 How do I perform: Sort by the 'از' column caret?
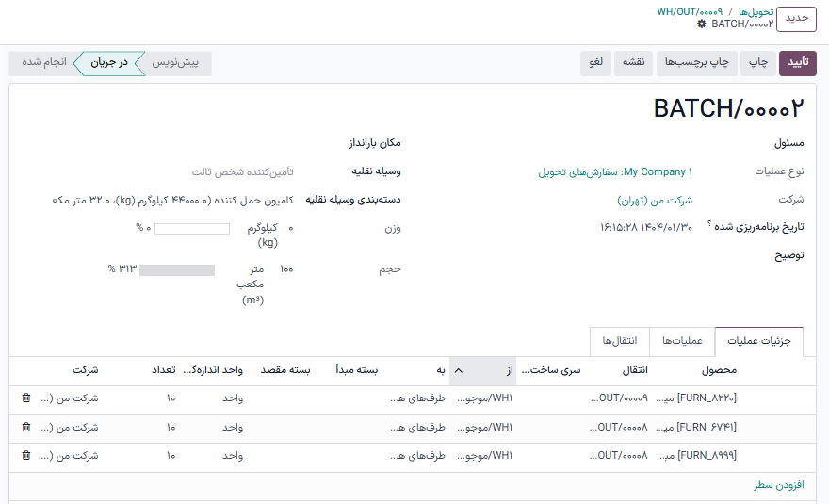click(459, 370)
